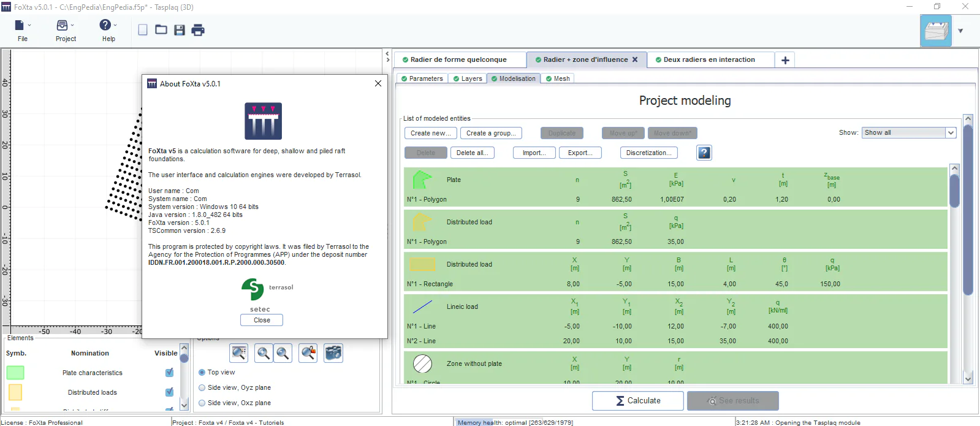This screenshot has width=980, height=426.
Task: Expand the module selector dropdown arrow
Action: (x=960, y=31)
